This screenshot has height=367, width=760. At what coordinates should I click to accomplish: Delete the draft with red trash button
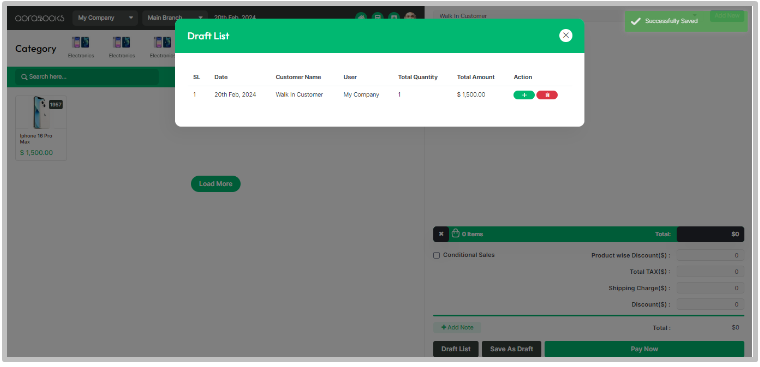click(x=547, y=95)
